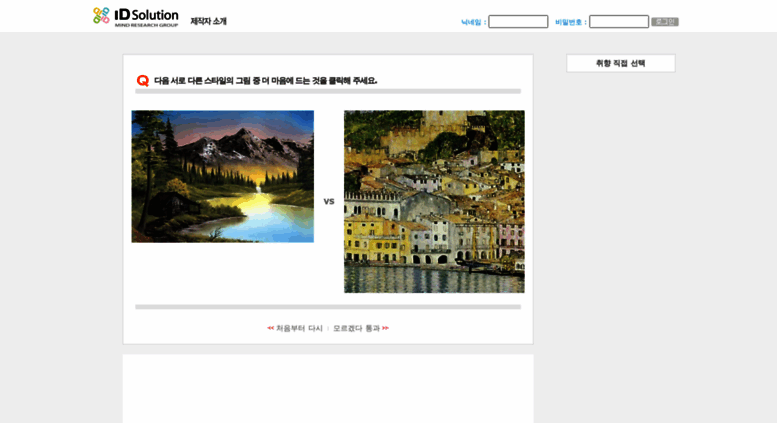This screenshot has height=423, width=777.
Task: Focus the 닉네임 input field
Action: pyautogui.click(x=518, y=22)
